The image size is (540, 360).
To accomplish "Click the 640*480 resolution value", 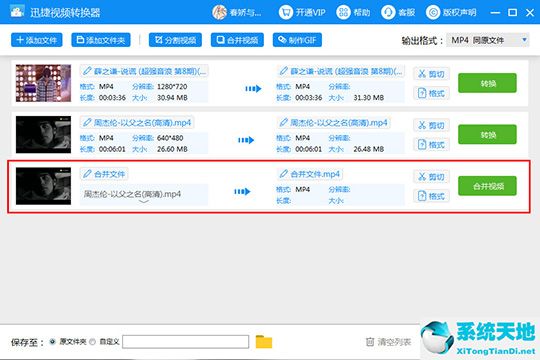I will pyautogui.click(x=170, y=138).
